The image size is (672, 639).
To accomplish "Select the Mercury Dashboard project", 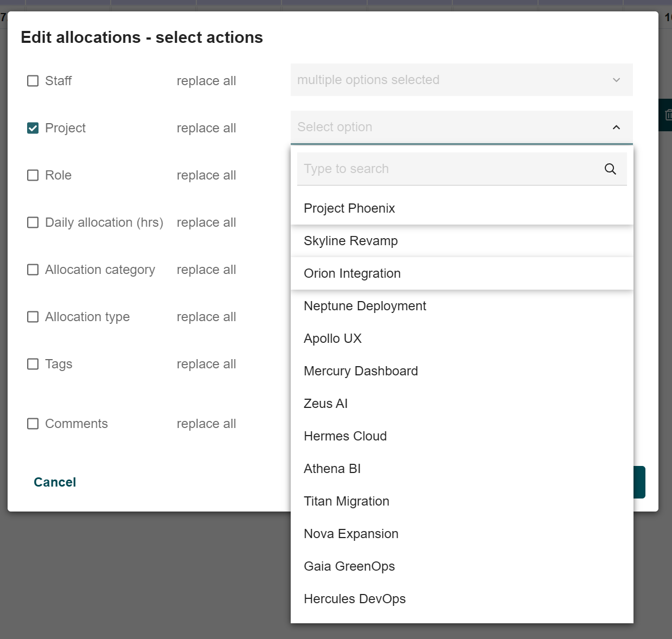I will (x=361, y=371).
